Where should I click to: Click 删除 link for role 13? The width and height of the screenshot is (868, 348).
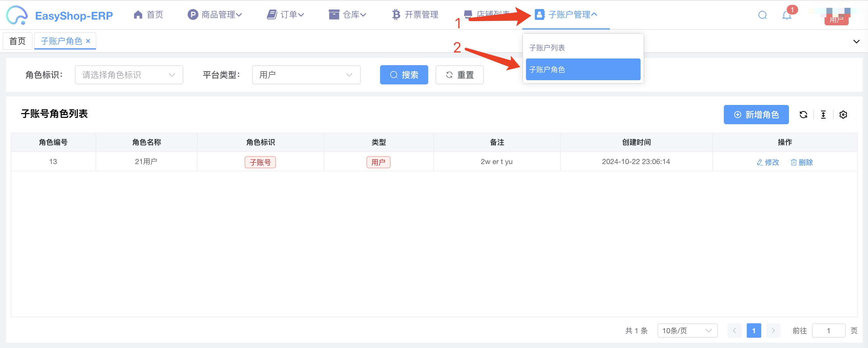click(802, 162)
